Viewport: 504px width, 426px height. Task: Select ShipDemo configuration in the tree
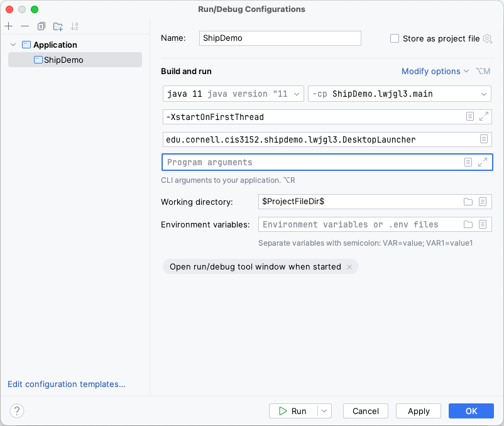[x=63, y=60]
